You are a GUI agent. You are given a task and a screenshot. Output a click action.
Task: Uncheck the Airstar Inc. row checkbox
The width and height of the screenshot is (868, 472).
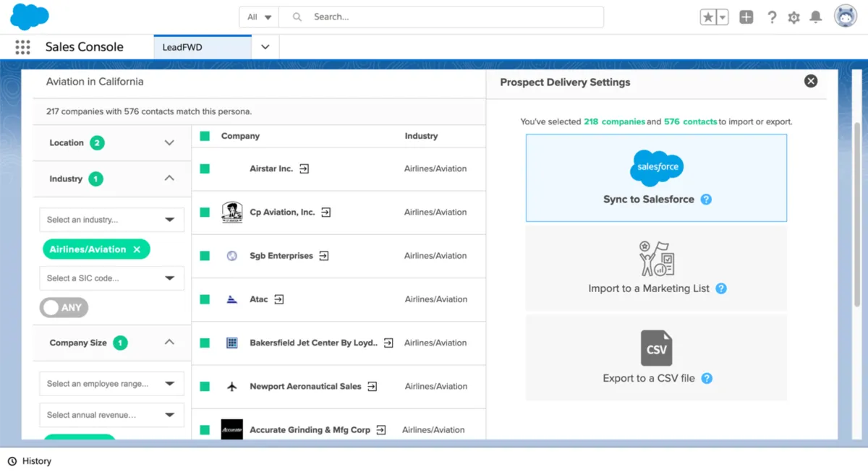tap(205, 168)
